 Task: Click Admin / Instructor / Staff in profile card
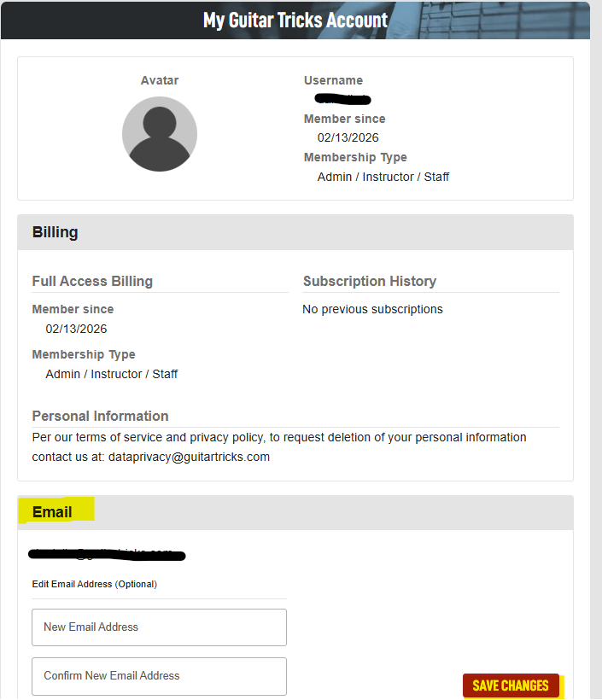coord(383,178)
